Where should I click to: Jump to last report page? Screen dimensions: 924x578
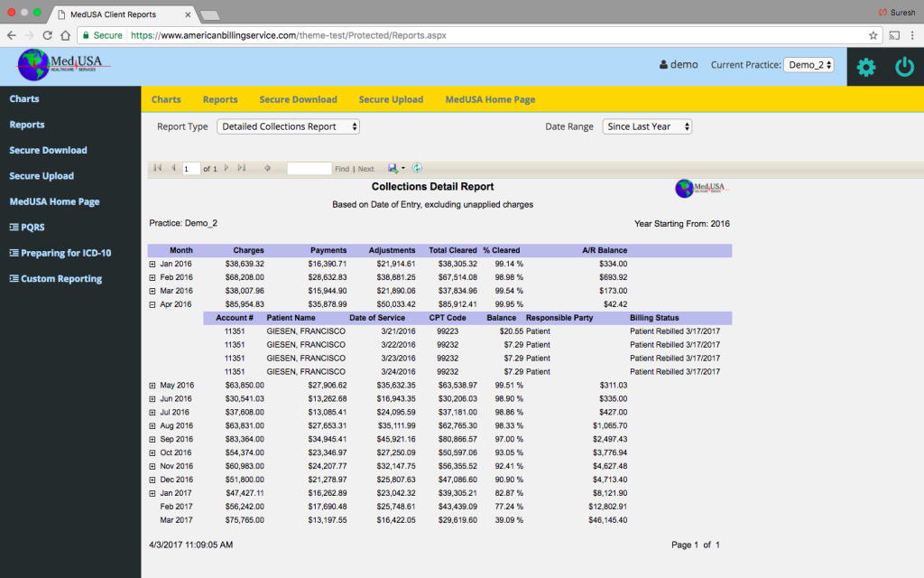point(242,168)
